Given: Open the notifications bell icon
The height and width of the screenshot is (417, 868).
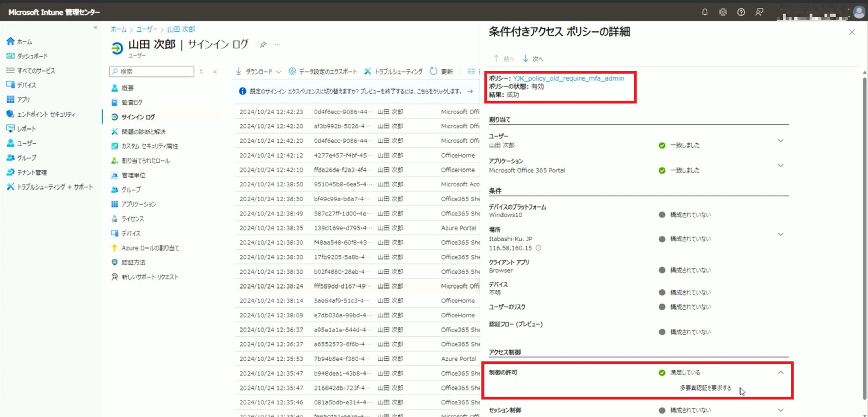Looking at the screenshot, I should [705, 12].
